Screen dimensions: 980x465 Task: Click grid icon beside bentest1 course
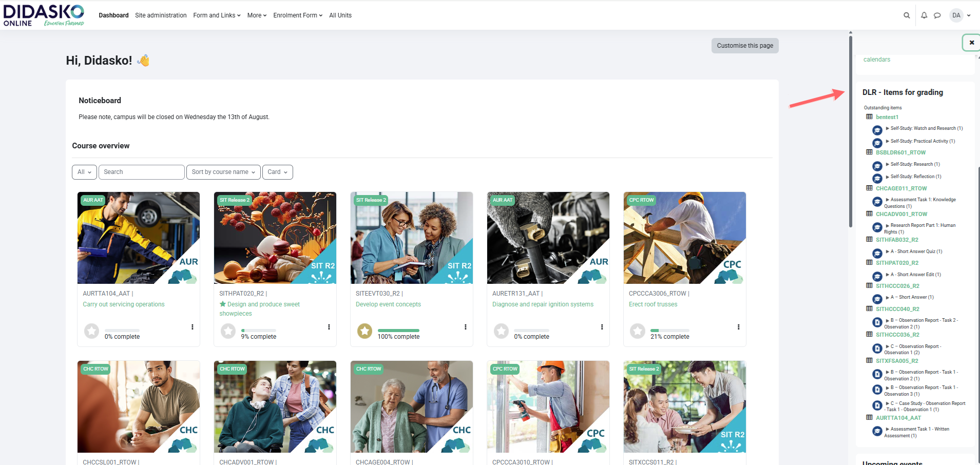pyautogui.click(x=869, y=117)
